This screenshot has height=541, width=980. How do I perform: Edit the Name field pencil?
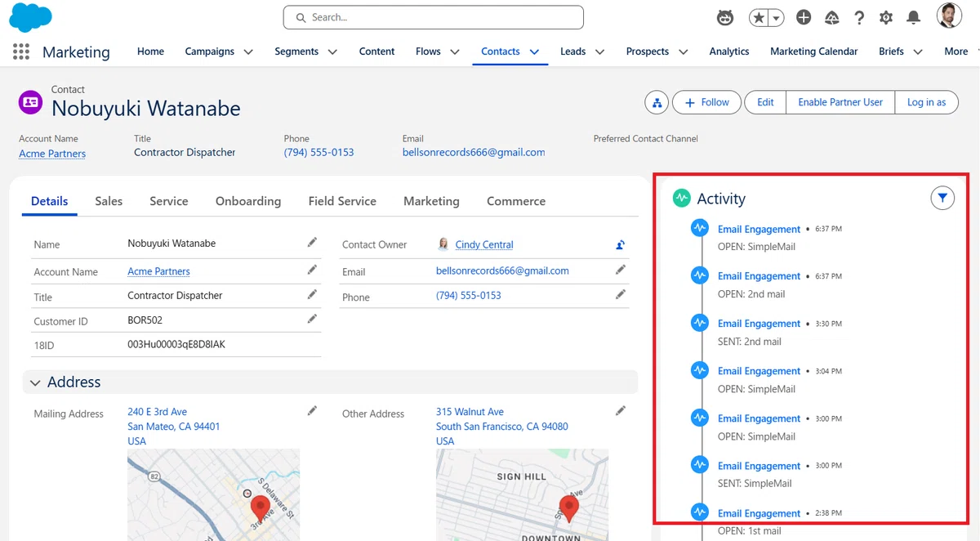click(x=312, y=243)
